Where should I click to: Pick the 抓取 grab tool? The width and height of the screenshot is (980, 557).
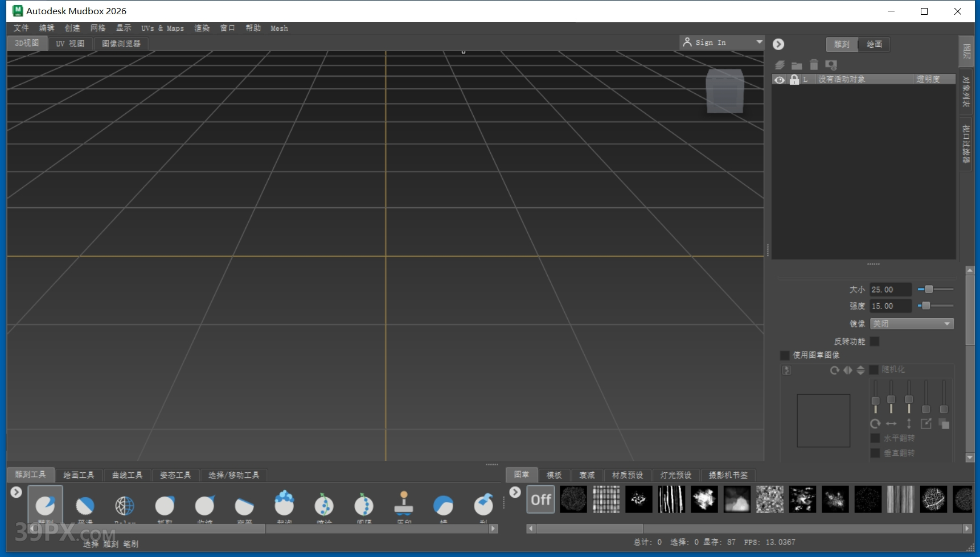pyautogui.click(x=165, y=505)
